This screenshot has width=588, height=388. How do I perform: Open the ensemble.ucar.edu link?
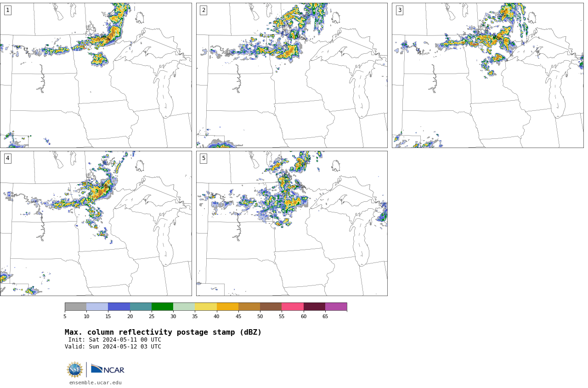pyautogui.click(x=96, y=382)
